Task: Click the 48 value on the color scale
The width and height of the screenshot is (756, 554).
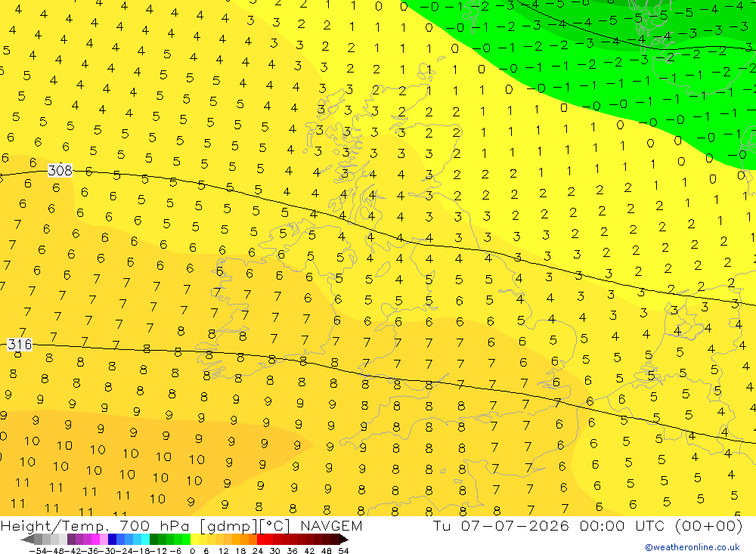Action: coord(326,551)
